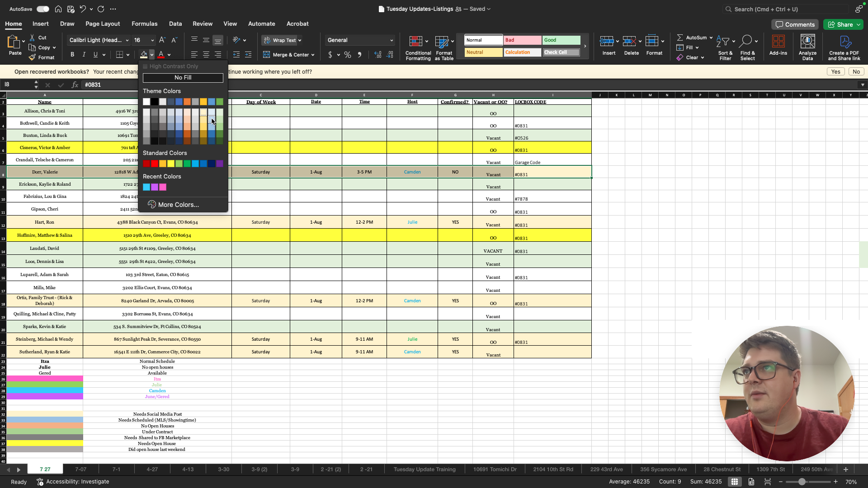The image size is (868, 488).
Task: Check the High Contrast Only checkbox
Action: 146,66
